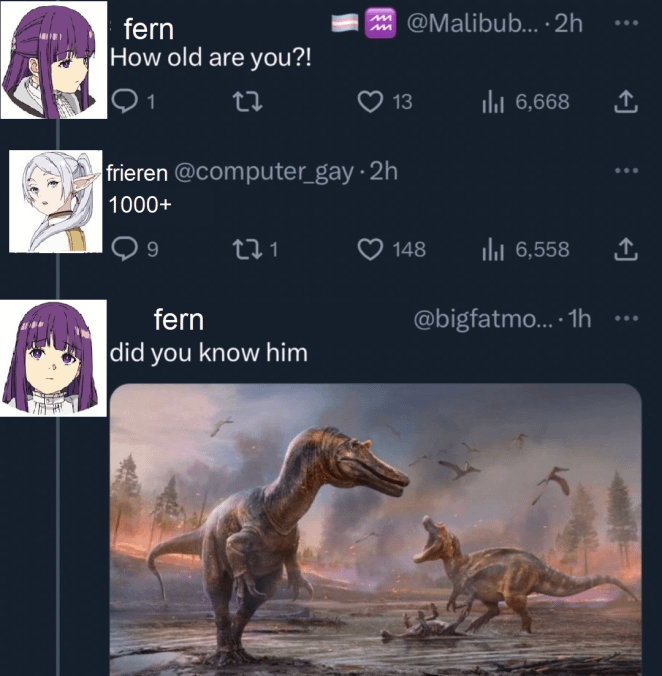662x676 pixels.
Task: Open the dinosaur image attachment
Action: point(375,528)
